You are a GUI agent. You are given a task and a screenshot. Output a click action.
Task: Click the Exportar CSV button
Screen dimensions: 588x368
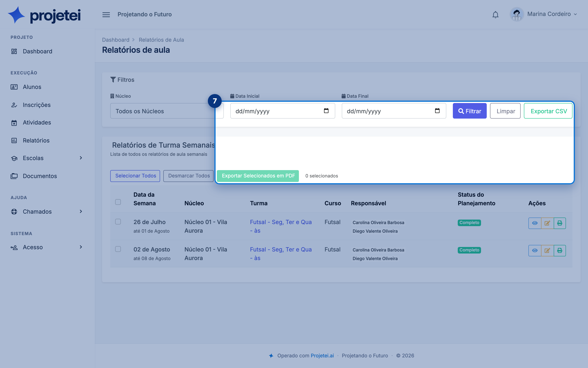click(x=548, y=111)
